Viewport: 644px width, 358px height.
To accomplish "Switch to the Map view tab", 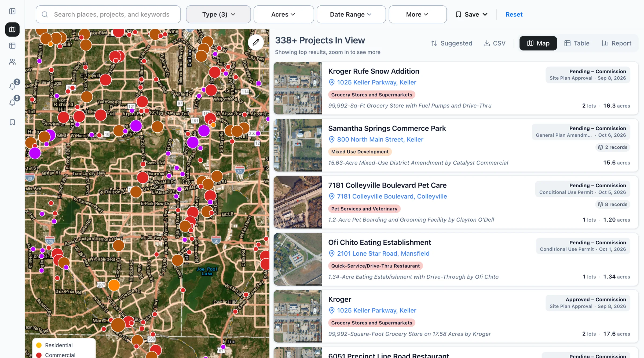I will coord(538,43).
